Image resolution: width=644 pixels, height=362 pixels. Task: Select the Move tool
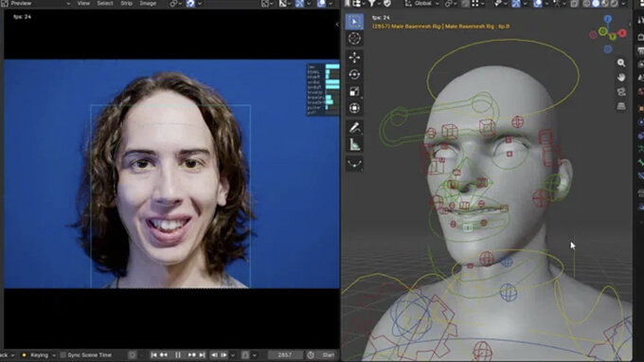tap(354, 58)
